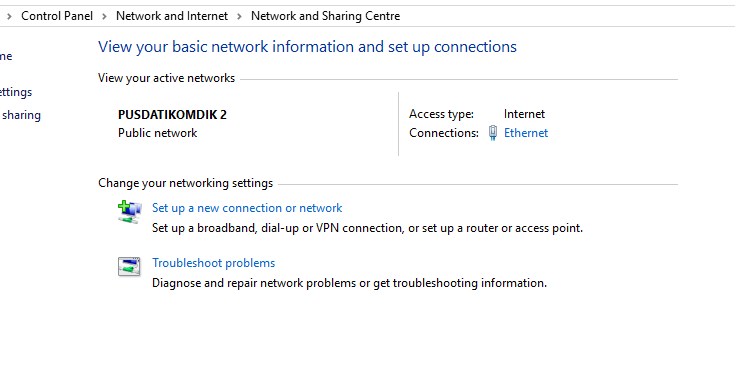Click empty space in the address bar
The height and width of the screenshot is (369, 735).
[562, 16]
